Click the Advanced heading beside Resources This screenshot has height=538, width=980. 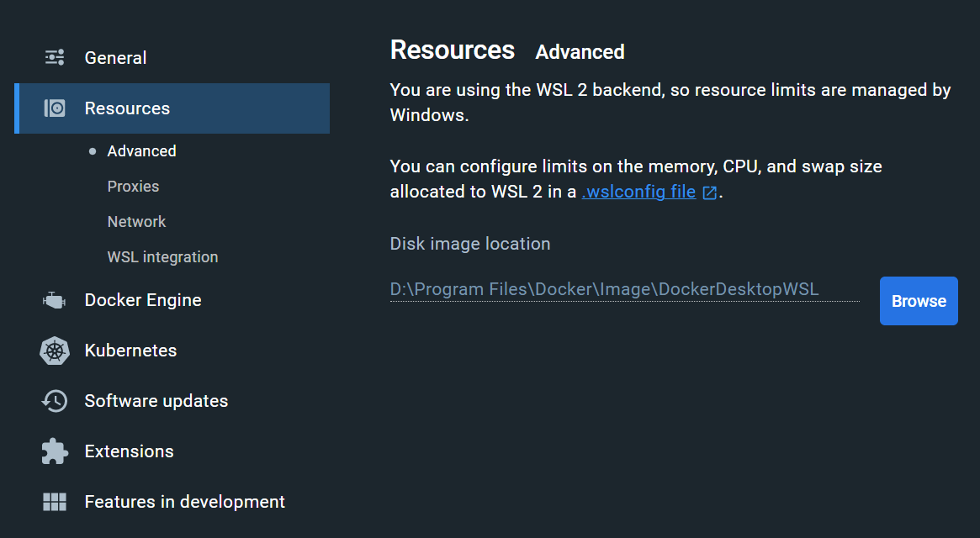tap(580, 52)
